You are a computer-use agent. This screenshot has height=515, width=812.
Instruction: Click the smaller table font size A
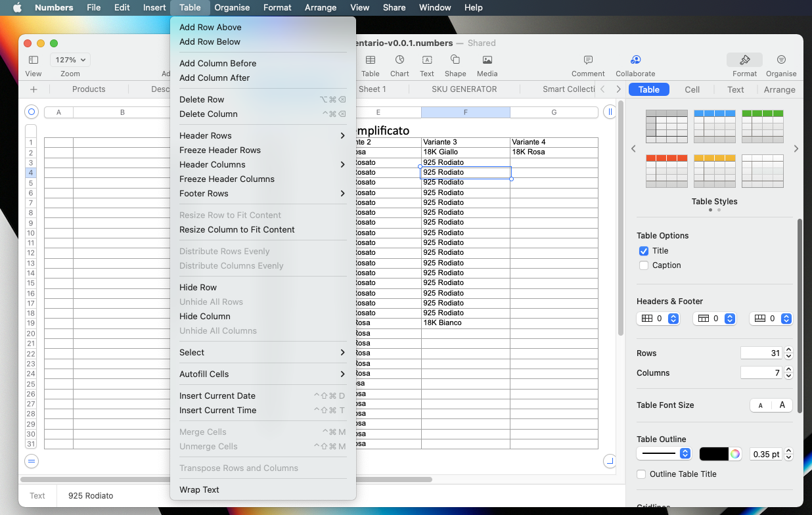[761, 405]
